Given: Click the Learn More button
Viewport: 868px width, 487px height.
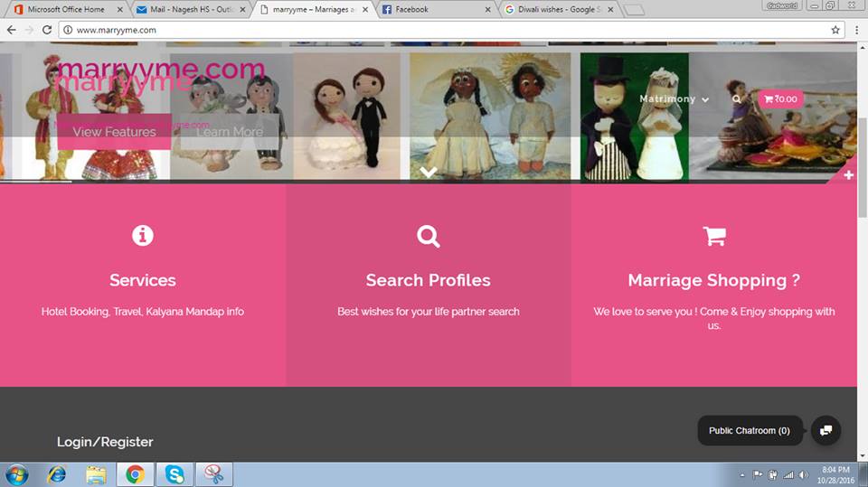Looking at the screenshot, I should tap(230, 132).
